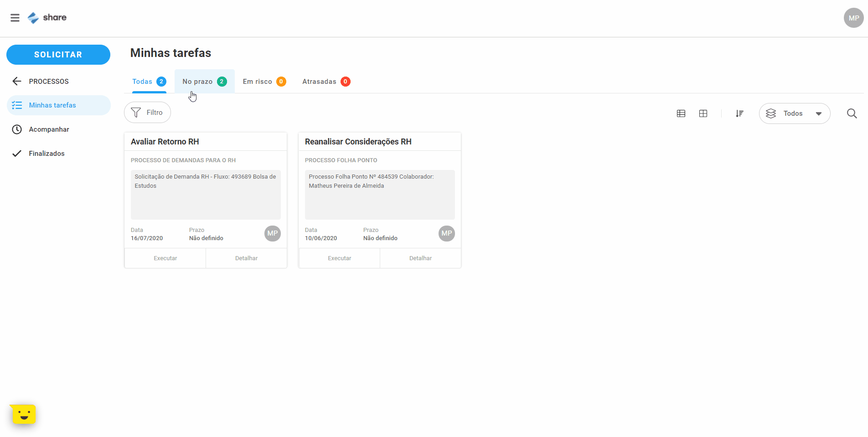This screenshot has width=868, height=437.
Task: Switch to the No prazo tab
Action: [205, 82]
